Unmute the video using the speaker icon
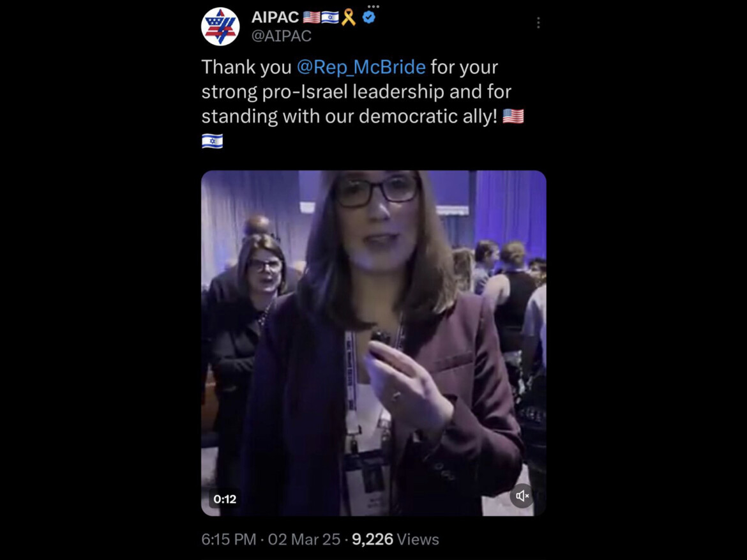 click(x=522, y=496)
